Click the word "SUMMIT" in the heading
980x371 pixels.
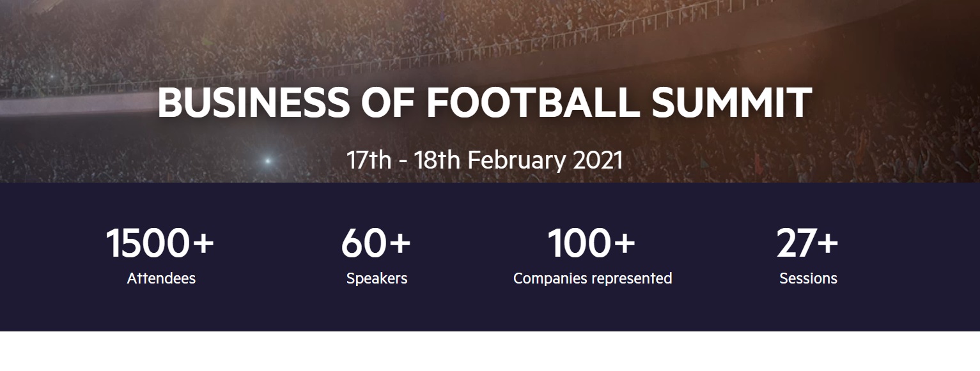pos(731,102)
